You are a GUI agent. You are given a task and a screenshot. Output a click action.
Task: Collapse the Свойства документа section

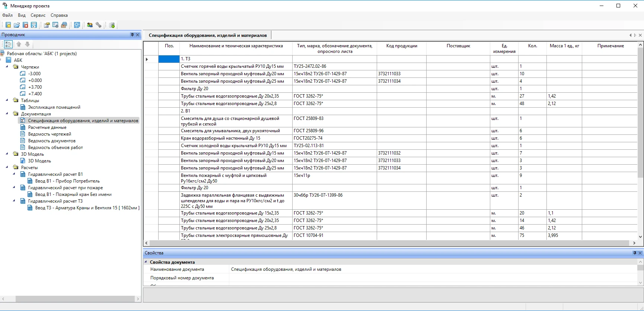coord(146,262)
